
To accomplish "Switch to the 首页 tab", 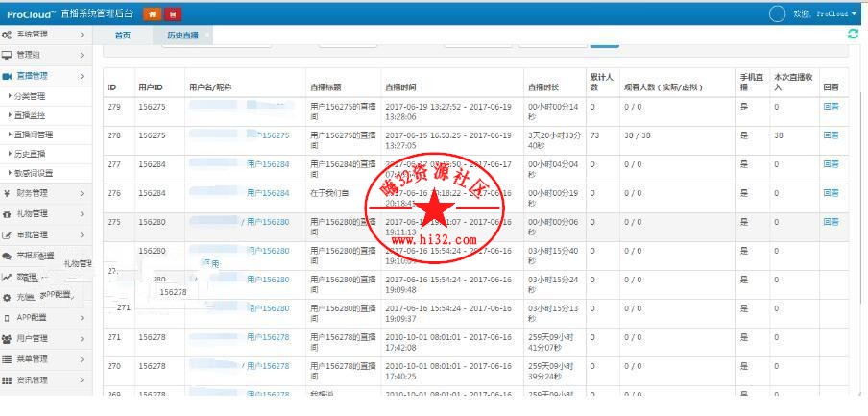I will (x=122, y=35).
